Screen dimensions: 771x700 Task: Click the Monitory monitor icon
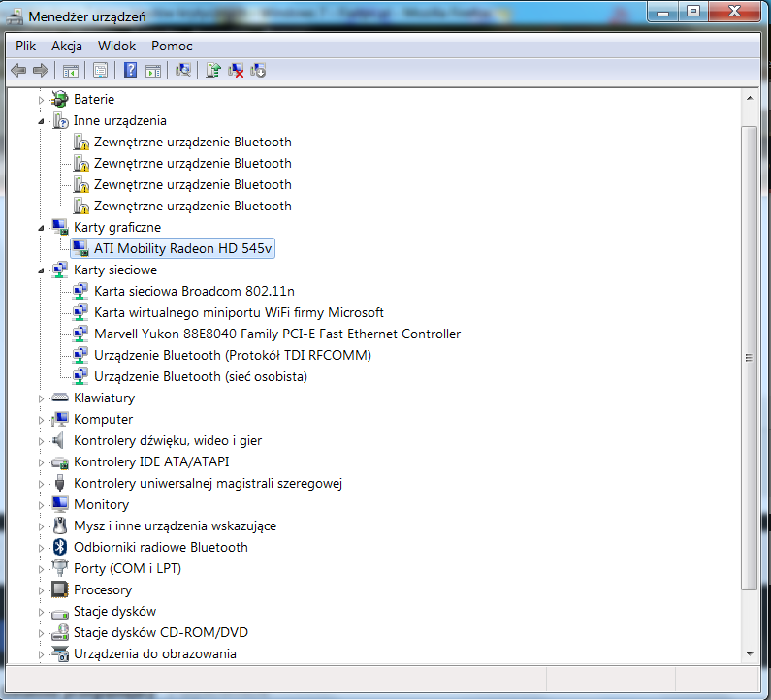[x=60, y=504]
